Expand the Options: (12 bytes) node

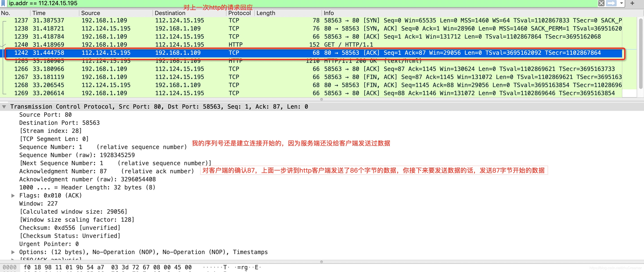tap(13, 252)
